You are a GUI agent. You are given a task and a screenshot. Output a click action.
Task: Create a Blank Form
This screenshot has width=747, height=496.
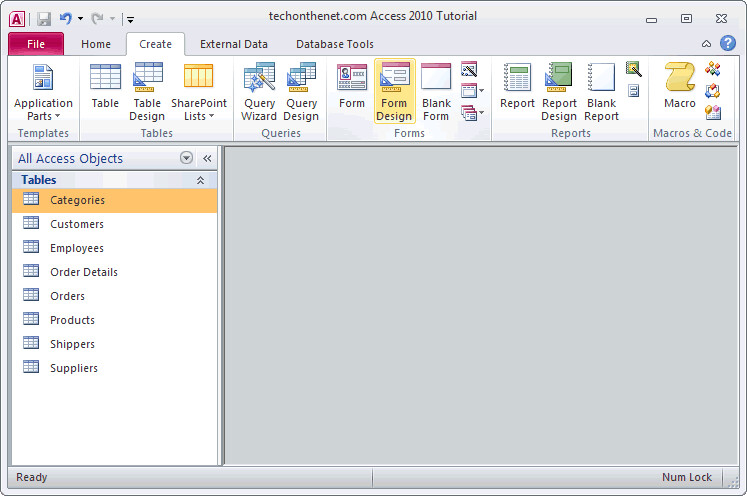(436, 91)
